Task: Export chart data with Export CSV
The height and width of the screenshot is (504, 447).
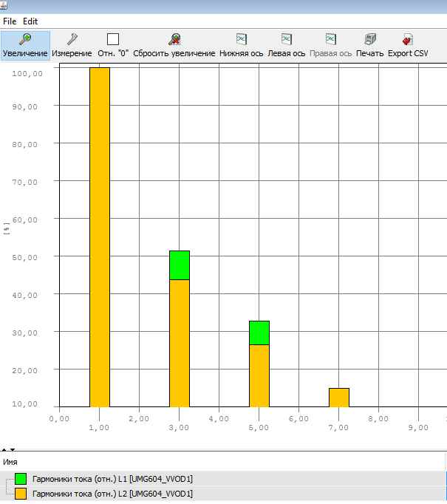Action: [x=408, y=45]
